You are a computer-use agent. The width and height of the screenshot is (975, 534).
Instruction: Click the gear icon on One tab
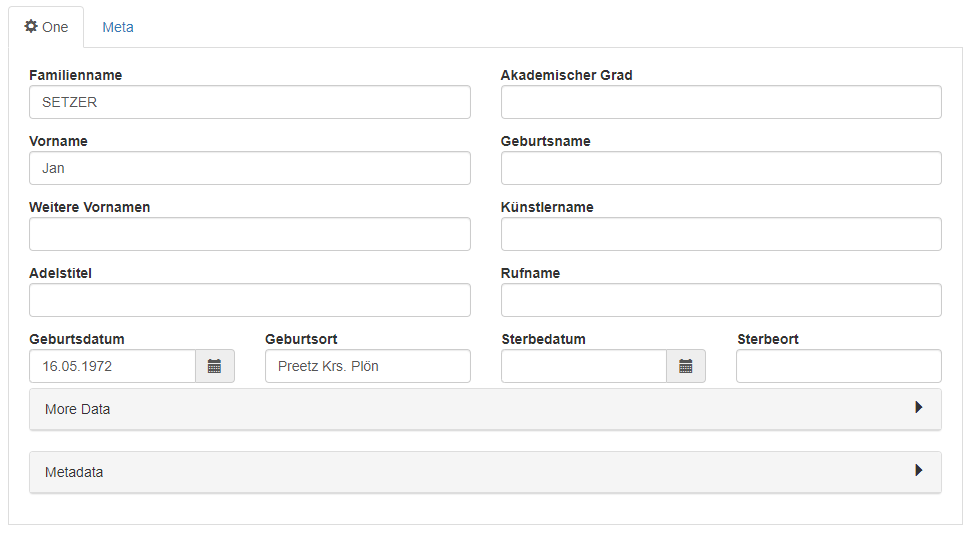[30, 26]
